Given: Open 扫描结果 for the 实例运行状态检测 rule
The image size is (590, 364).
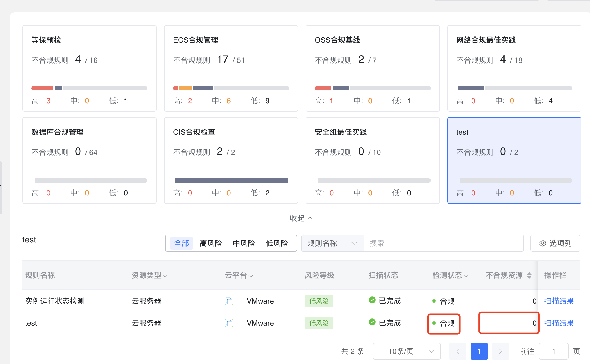Looking at the screenshot, I should point(559,301).
